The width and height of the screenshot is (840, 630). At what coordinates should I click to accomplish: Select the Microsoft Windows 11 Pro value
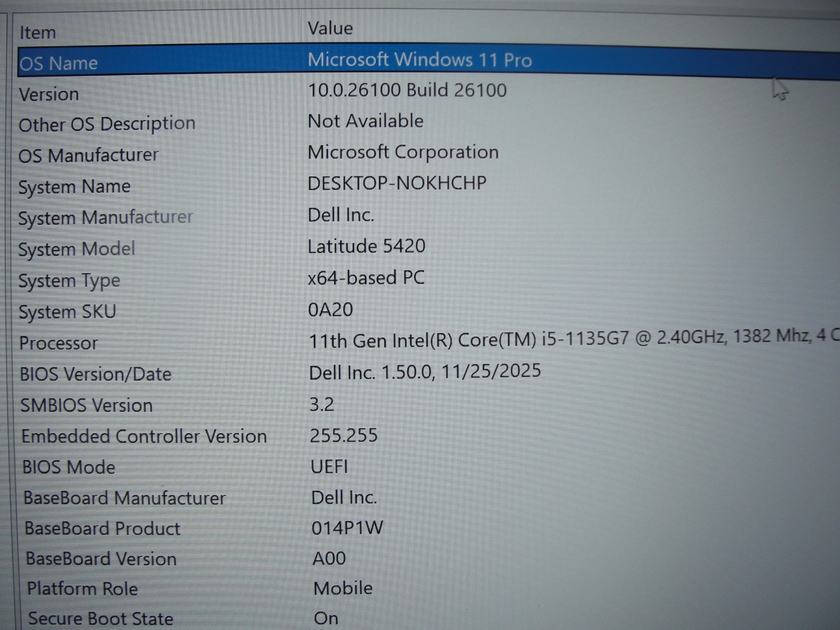point(419,59)
